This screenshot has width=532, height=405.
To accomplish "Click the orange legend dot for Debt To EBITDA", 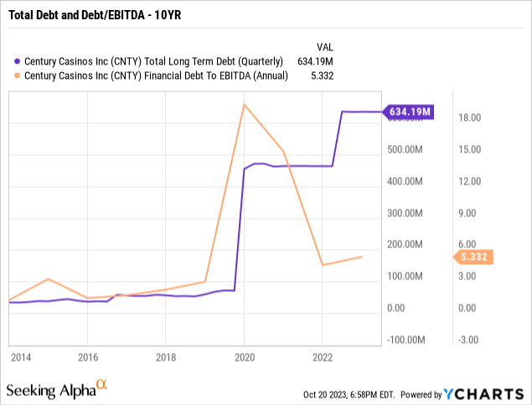I will [17, 75].
